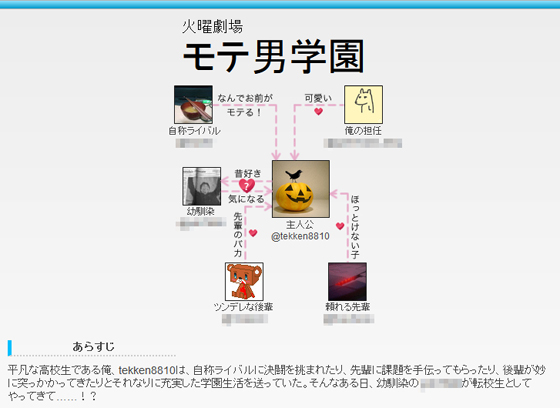Click the 昔好き relationship text

click(248, 174)
